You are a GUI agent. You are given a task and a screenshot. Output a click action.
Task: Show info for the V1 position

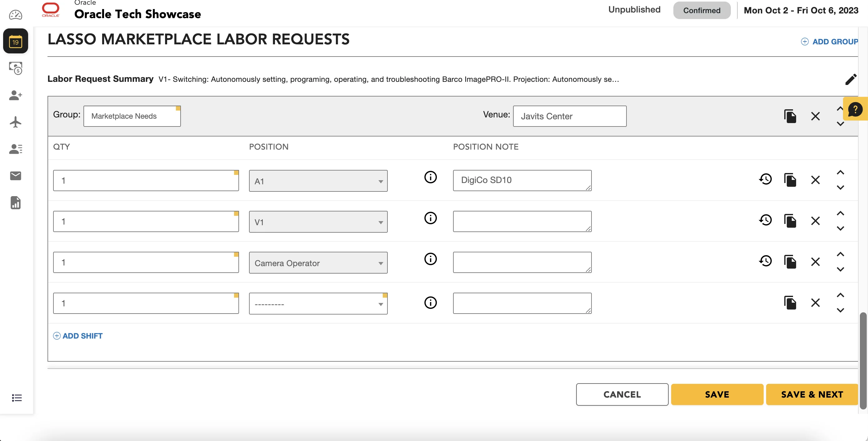click(430, 218)
